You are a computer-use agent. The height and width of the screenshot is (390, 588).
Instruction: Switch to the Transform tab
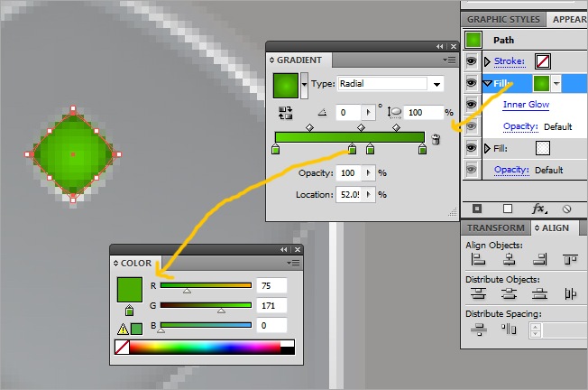(496, 228)
